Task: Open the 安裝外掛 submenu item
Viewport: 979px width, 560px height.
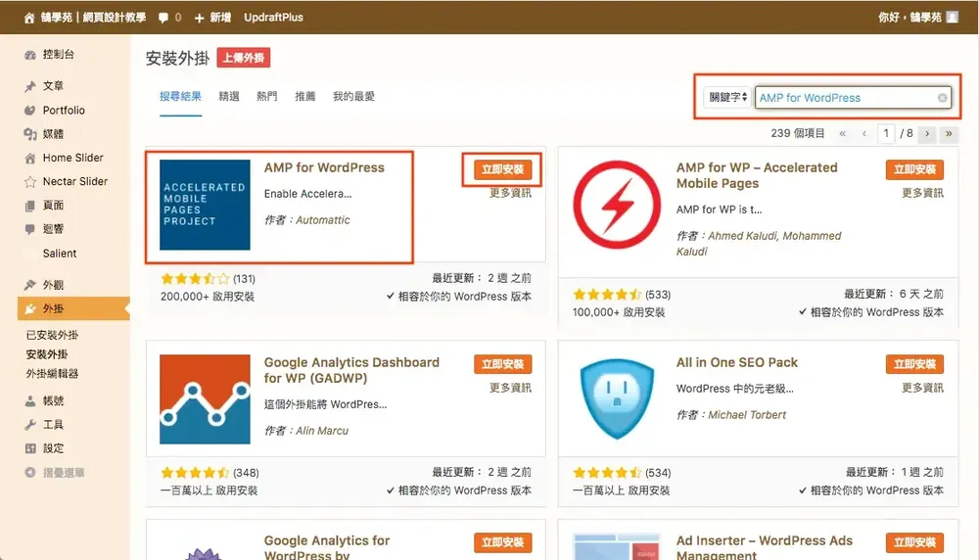Action: [x=47, y=354]
